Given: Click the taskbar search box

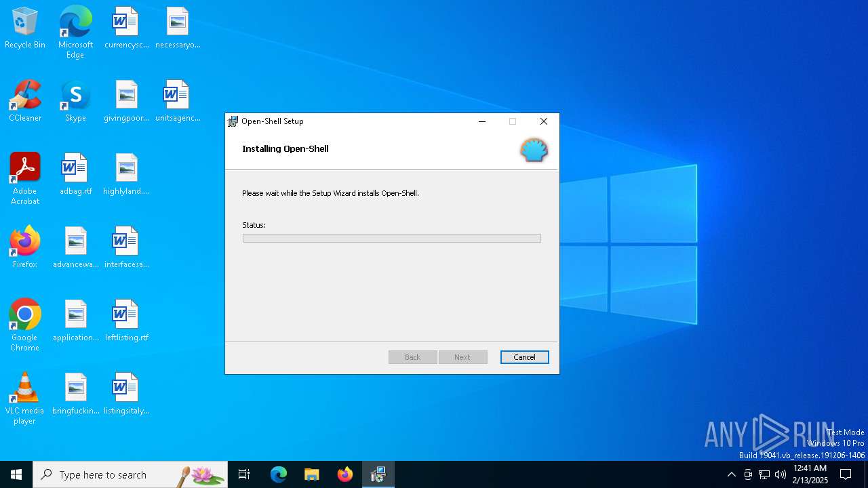Looking at the screenshot, I should [130, 474].
